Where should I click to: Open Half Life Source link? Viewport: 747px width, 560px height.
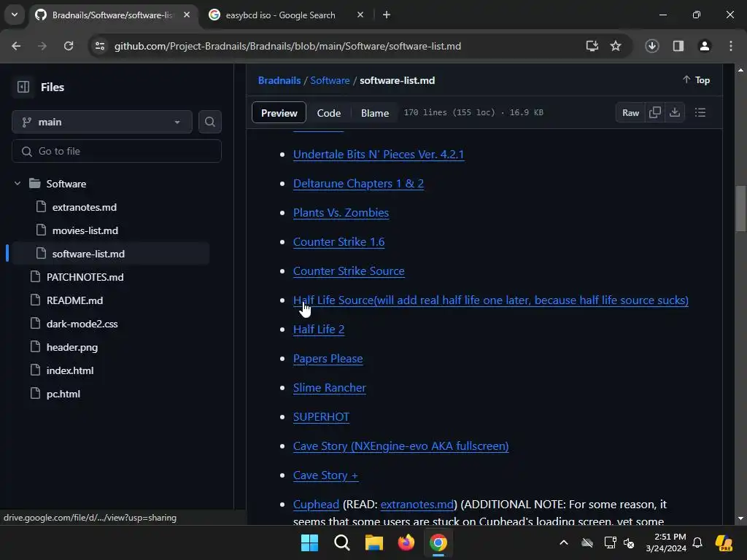tap(491, 300)
